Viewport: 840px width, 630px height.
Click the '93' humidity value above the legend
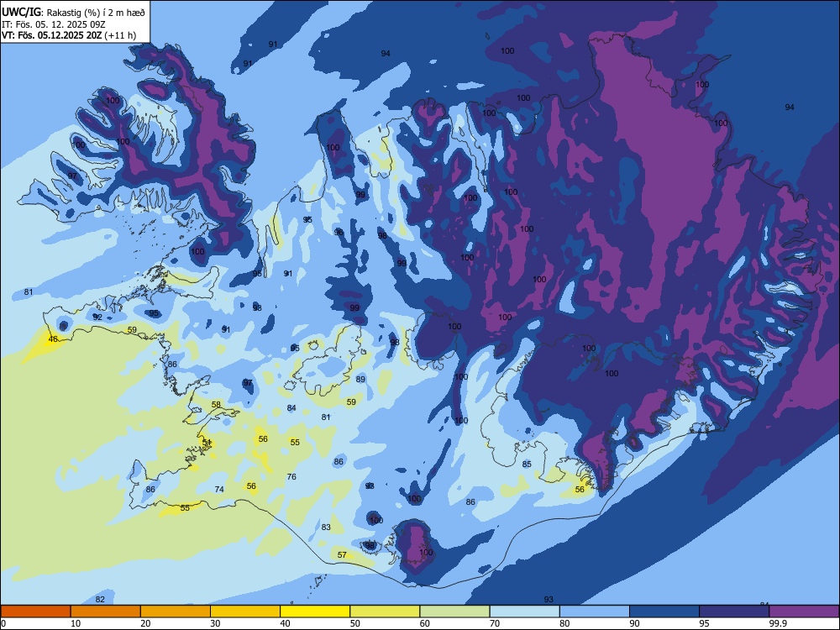coord(549,599)
